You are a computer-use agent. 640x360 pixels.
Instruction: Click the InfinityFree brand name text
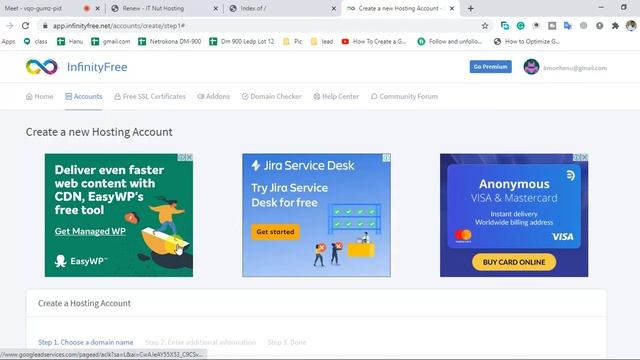(x=97, y=67)
